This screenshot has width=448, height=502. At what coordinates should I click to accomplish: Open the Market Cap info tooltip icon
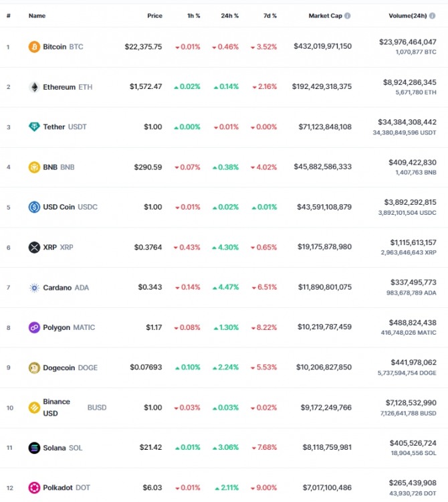(x=348, y=15)
